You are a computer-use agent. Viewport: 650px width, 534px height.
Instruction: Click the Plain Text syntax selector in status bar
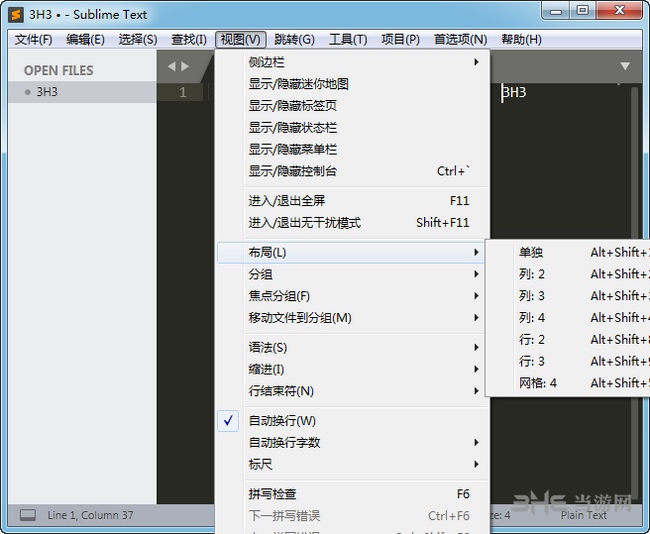point(584,515)
